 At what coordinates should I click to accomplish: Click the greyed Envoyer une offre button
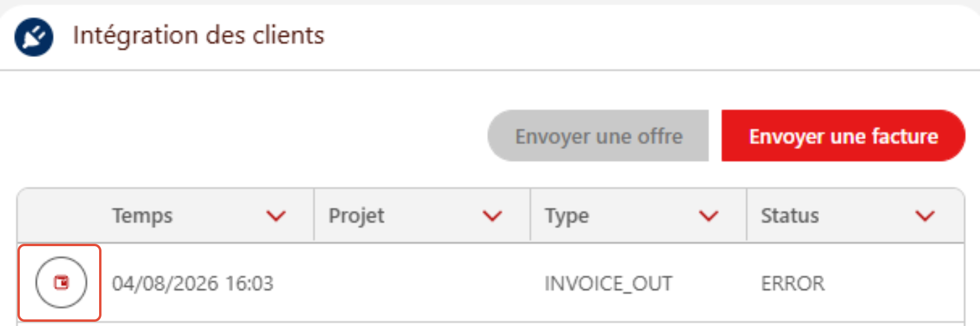(598, 136)
